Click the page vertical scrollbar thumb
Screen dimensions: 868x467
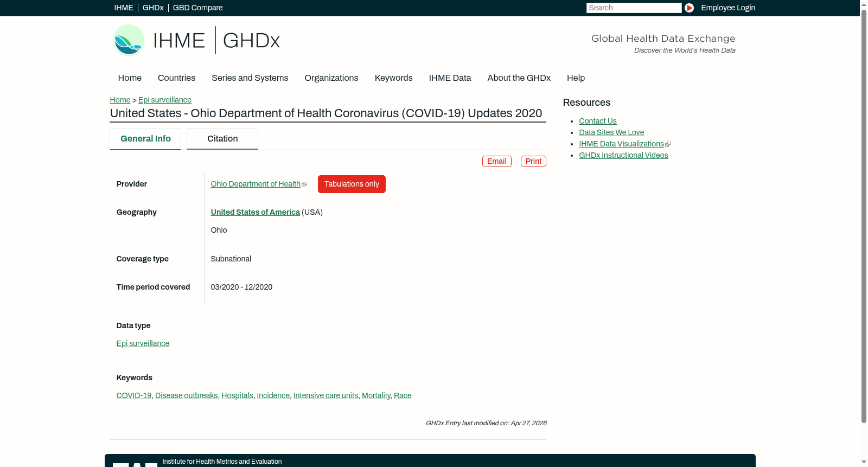[x=864, y=216]
